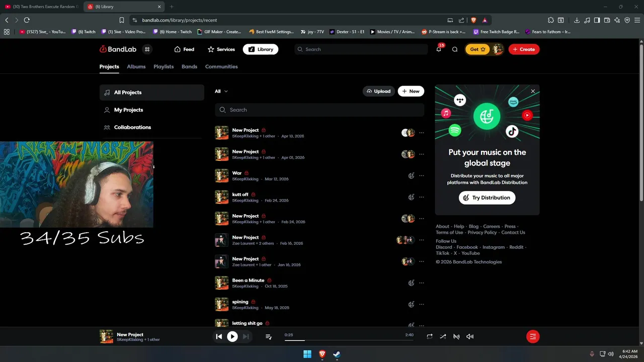Image resolution: width=644 pixels, height=362 pixels.
Task: Click the revision icon on kutt off row
Action: coord(411,197)
